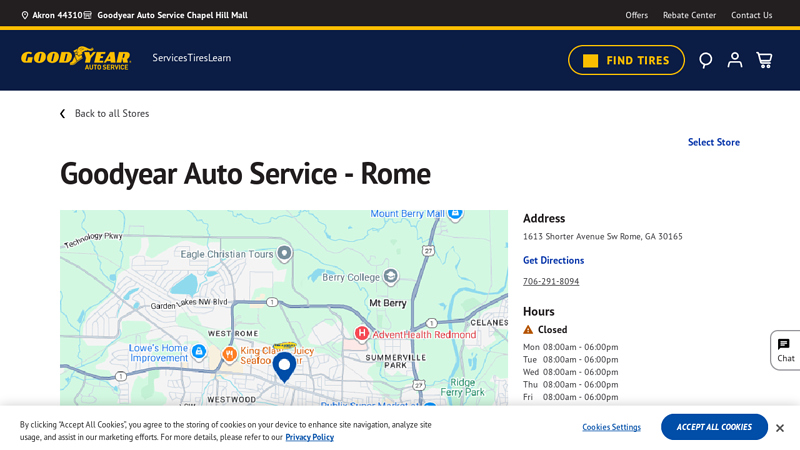The height and width of the screenshot is (450, 800).
Task: Click the Summerville Park map label
Action: click(395, 361)
